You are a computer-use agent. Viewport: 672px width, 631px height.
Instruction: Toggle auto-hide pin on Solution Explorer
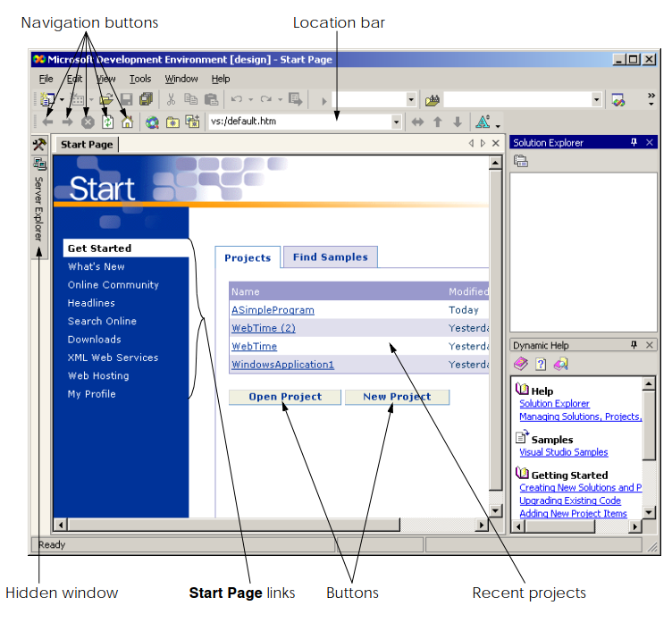coord(634,142)
